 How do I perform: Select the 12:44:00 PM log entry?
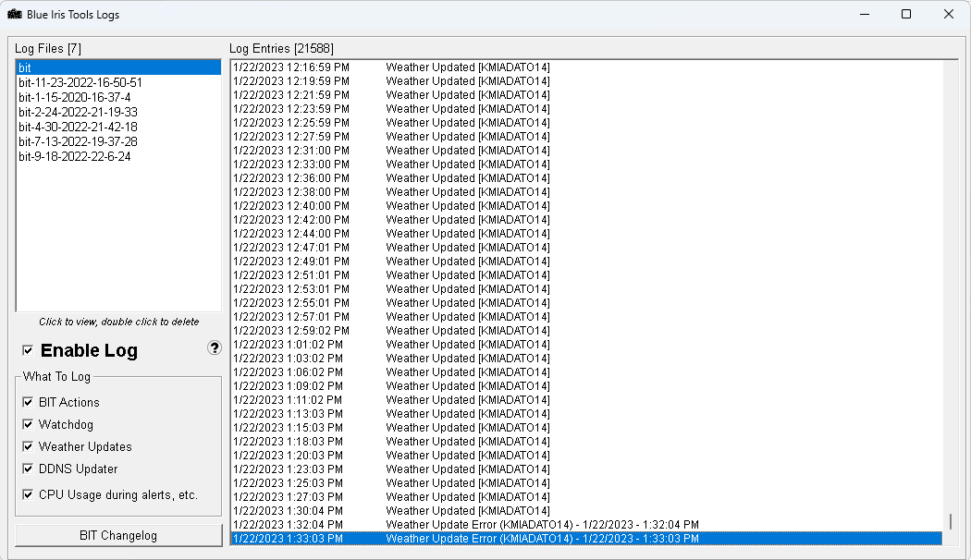tap(586, 233)
